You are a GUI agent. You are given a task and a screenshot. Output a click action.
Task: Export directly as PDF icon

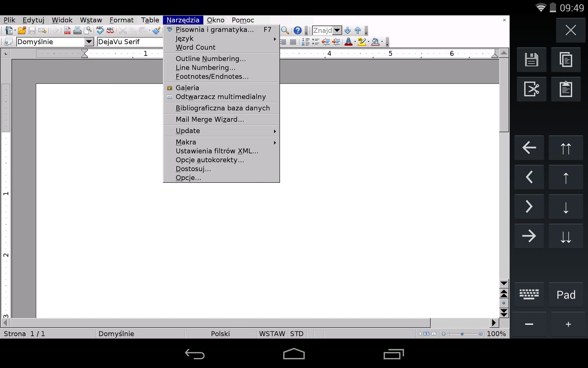pyautogui.click(x=67, y=30)
